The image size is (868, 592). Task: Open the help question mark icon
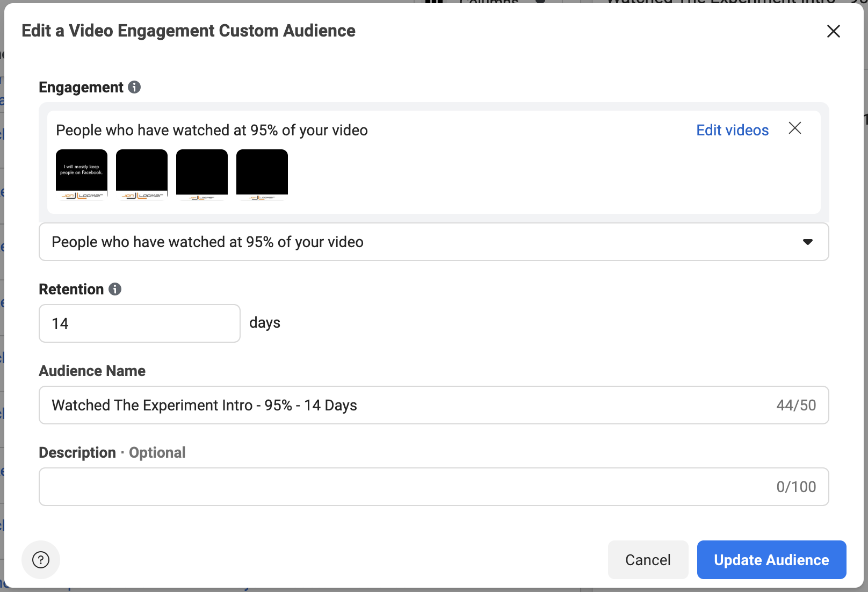(x=41, y=560)
